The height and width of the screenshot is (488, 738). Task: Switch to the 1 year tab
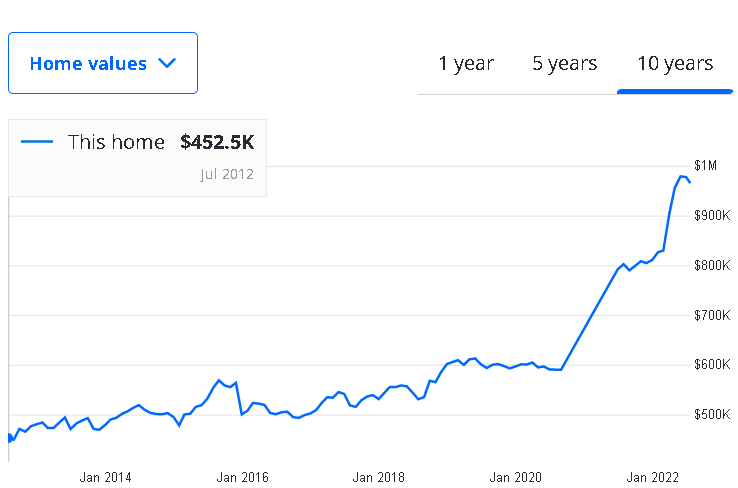coord(466,64)
